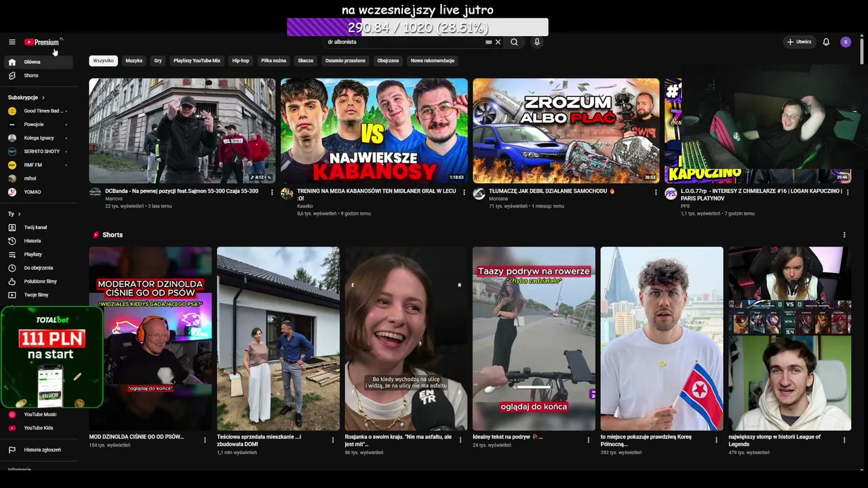Open the ZROZUM ALBO PŁAĆ video thumbnail

tap(566, 131)
